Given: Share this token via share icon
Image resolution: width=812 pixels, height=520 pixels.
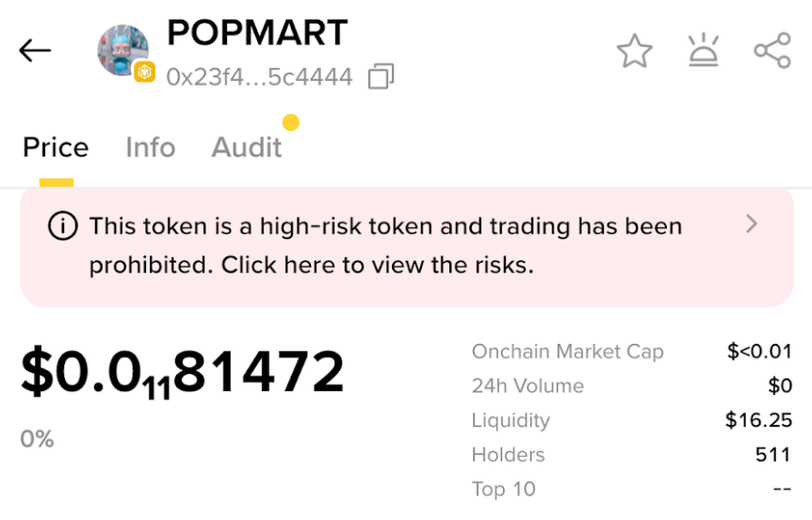Looking at the screenshot, I should [771, 52].
